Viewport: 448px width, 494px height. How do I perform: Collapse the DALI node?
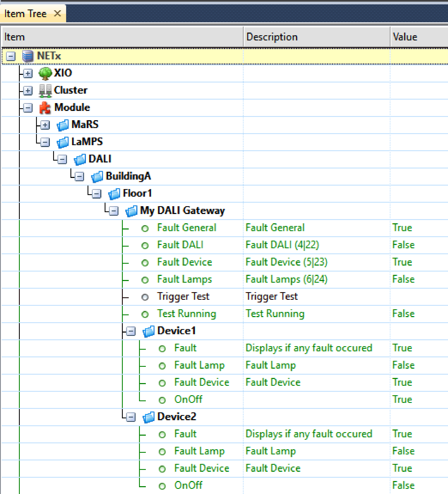point(62,160)
